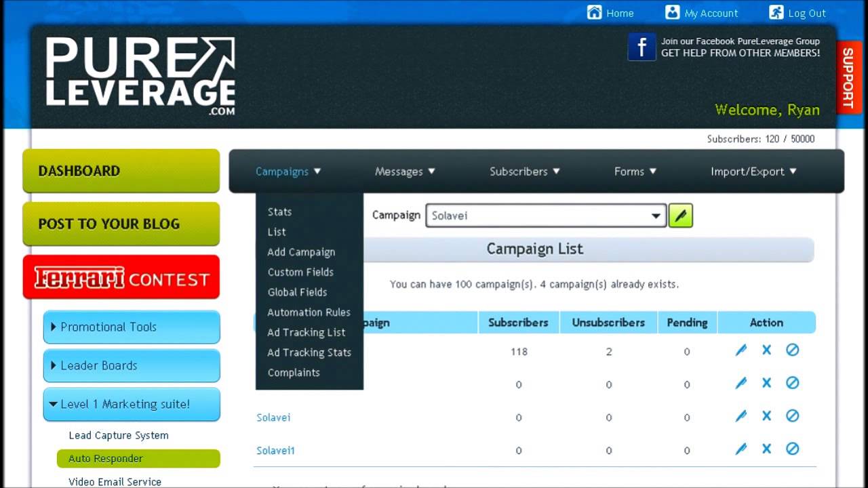This screenshot has height=488, width=868.
Task: Click the Welcome, Ryan greeting
Action: 767,110
